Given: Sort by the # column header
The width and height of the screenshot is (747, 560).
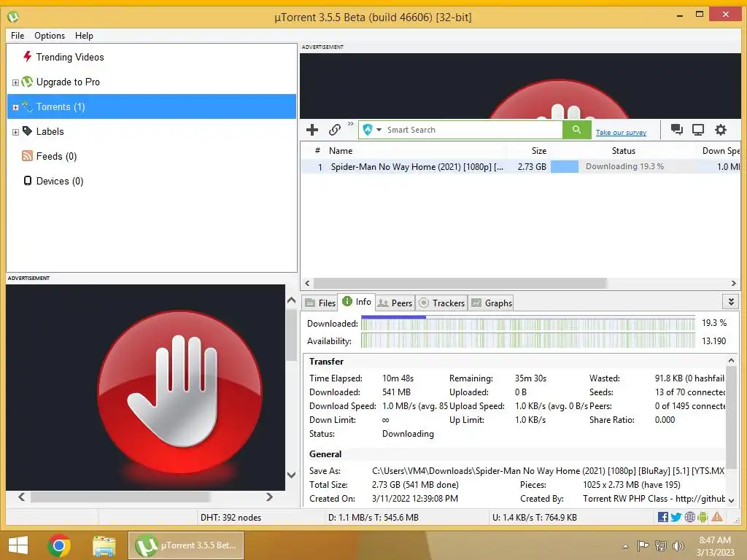Looking at the screenshot, I should [x=317, y=150].
